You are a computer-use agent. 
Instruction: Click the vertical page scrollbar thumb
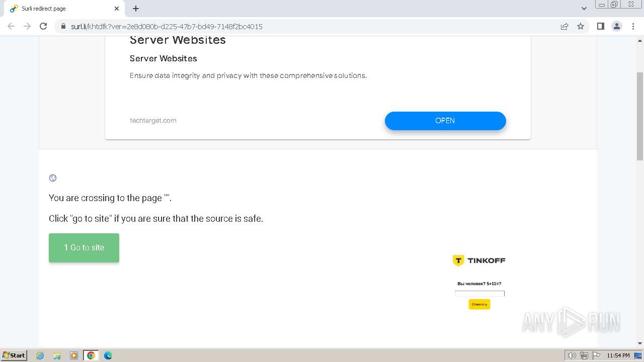point(640,116)
